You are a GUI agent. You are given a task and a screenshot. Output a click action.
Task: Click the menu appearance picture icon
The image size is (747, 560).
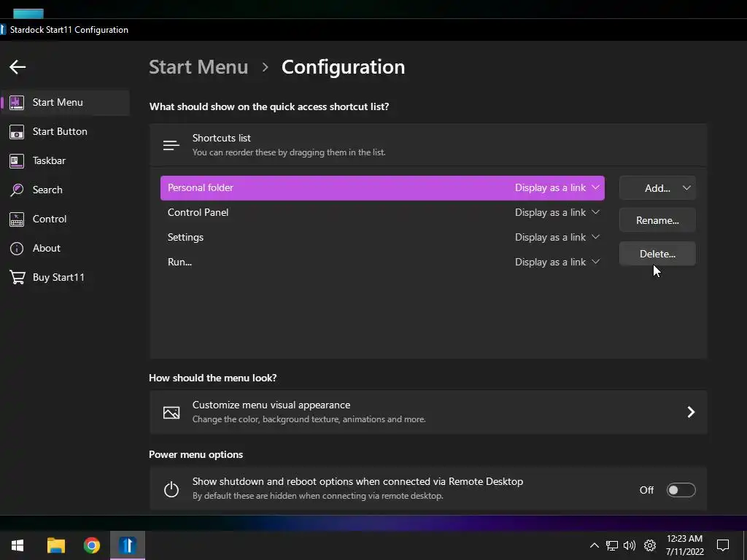coord(171,413)
